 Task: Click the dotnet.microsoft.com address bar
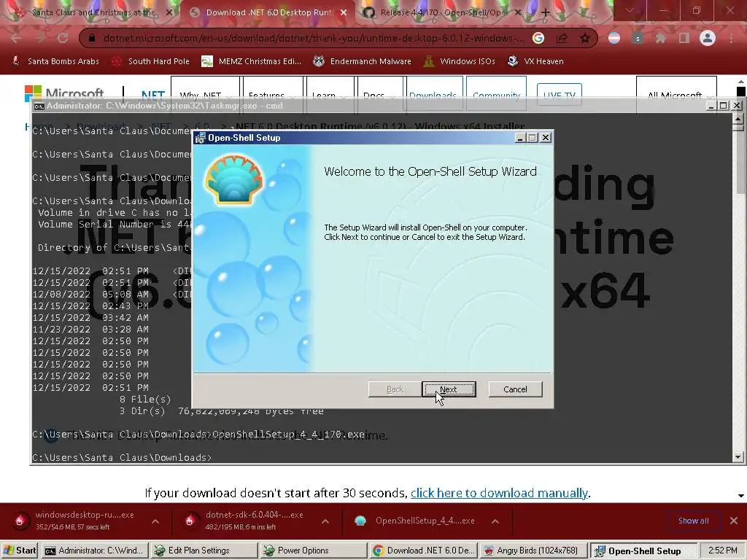click(x=313, y=38)
